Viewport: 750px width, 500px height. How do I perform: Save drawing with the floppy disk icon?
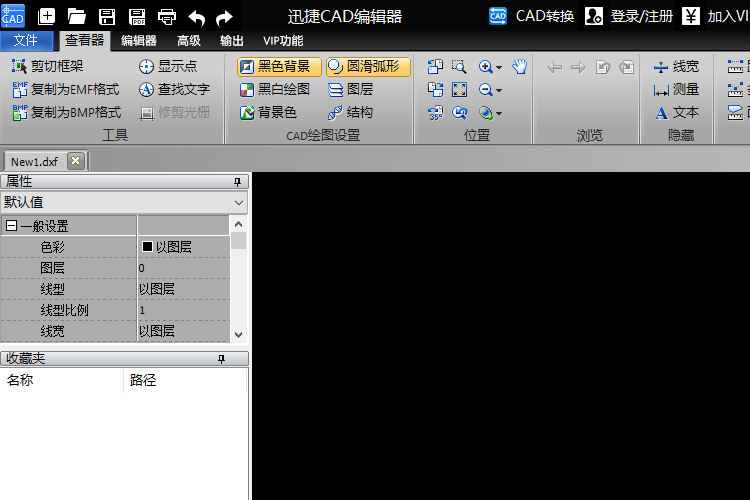tap(107, 17)
